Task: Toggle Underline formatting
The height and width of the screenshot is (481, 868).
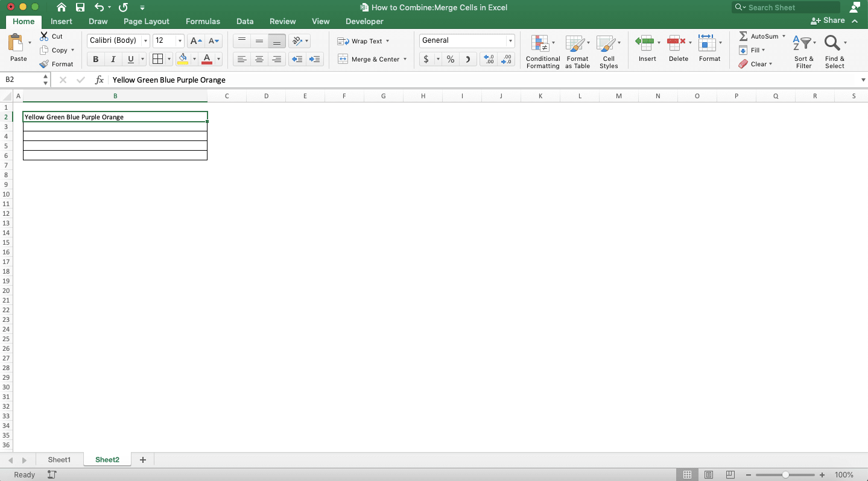Action: pyautogui.click(x=130, y=59)
